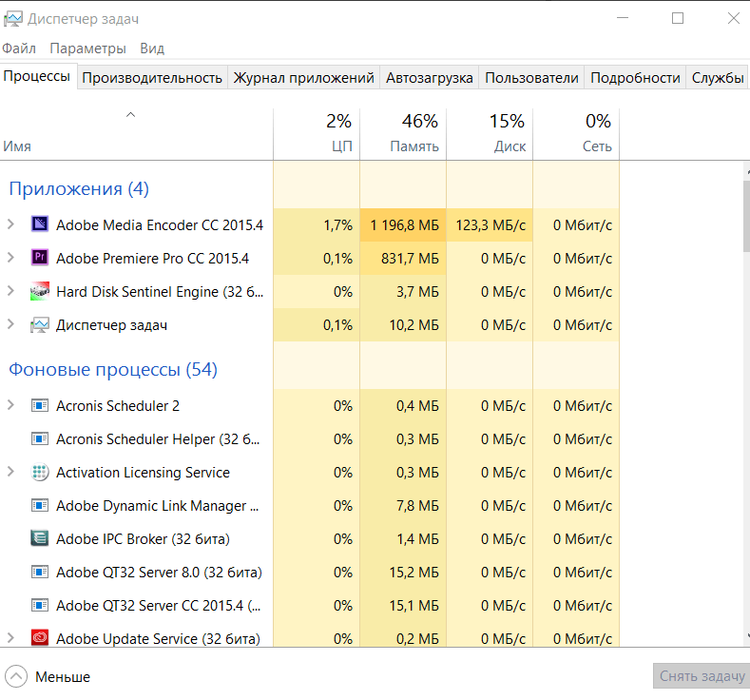Expand Adobe Update Service process
This screenshot has width=750, height=700.
(x=10, y=638)
